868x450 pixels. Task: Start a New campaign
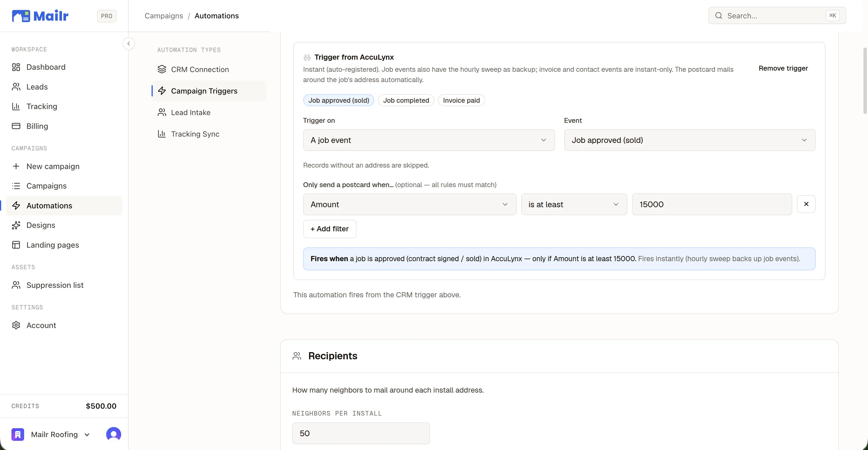pyautogui.click(x=64, y=166)
